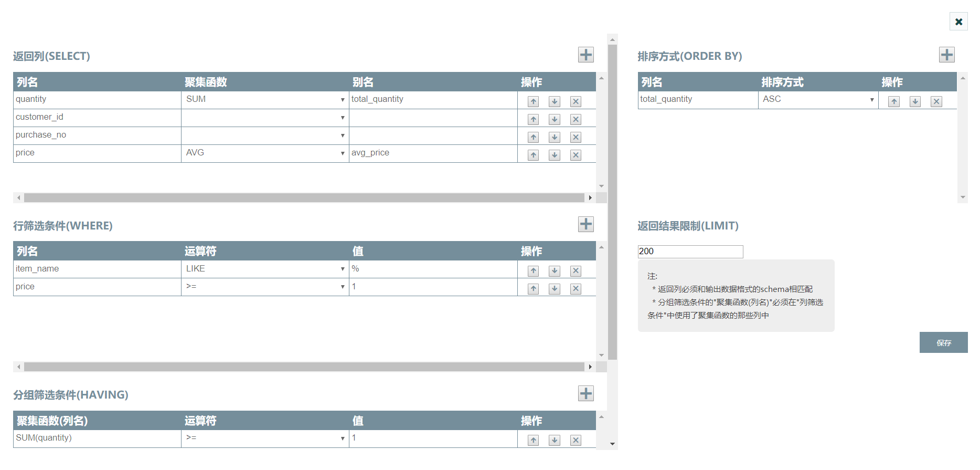980x470 pixels.
Task: Move the purchase_no row up
Action: 533,138
